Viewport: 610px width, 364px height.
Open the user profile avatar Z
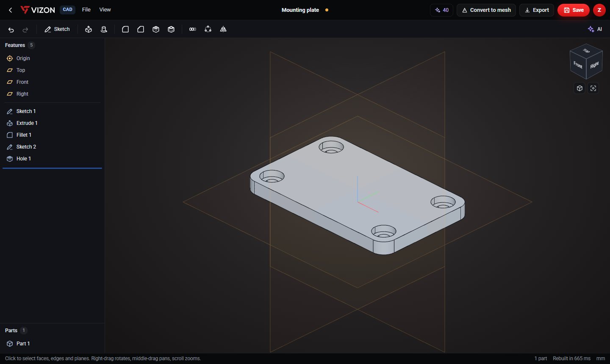(599, 10)
